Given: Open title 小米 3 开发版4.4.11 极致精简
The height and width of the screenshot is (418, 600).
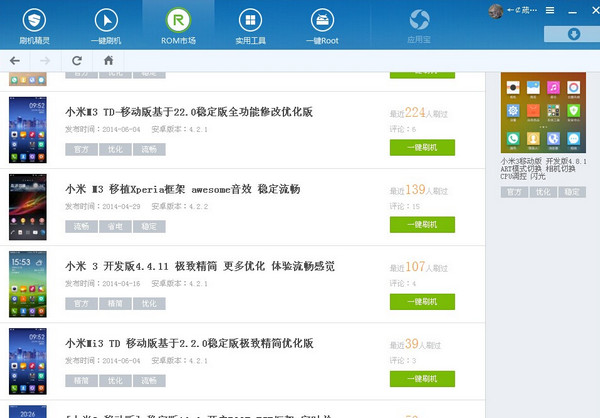Looking at the screenshot, I should [x=200, y=266].
